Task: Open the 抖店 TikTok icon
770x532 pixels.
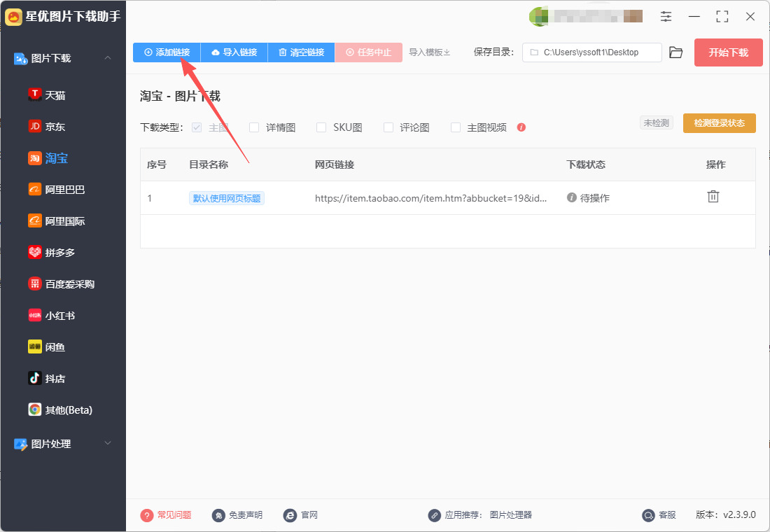Action: point(35,378)
